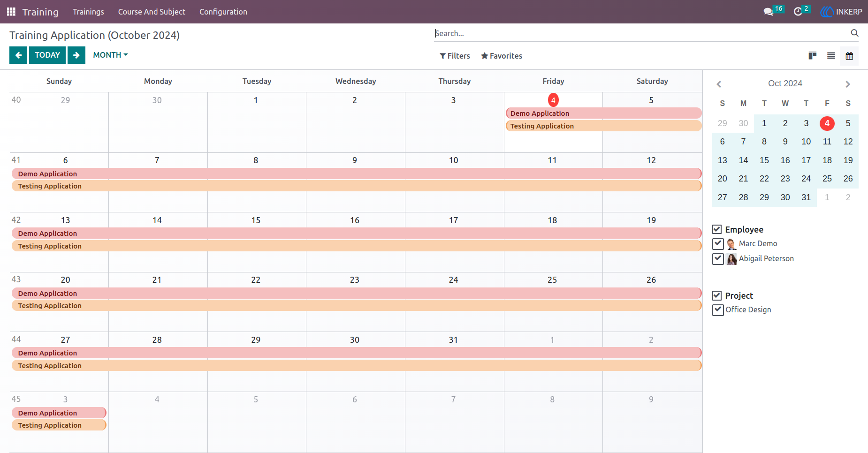Open Testing Application event in week 43

(x=357, y=305)
